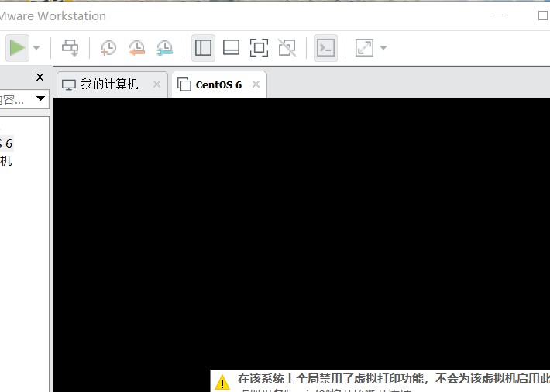The height and width of the screenshot is (392, 550).
Task: Click the yellow warning icon in notification
Action: [x=222, y=383]
